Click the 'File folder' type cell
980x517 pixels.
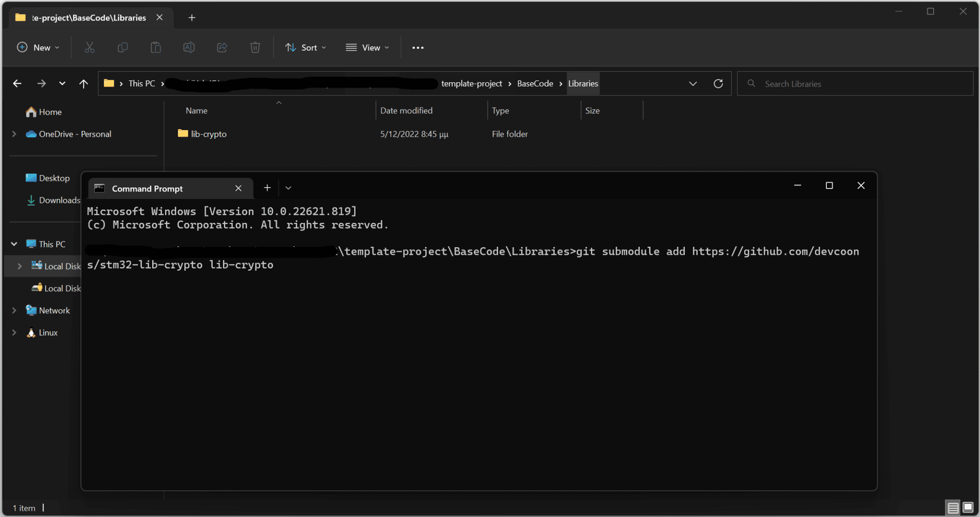[510, 134]
